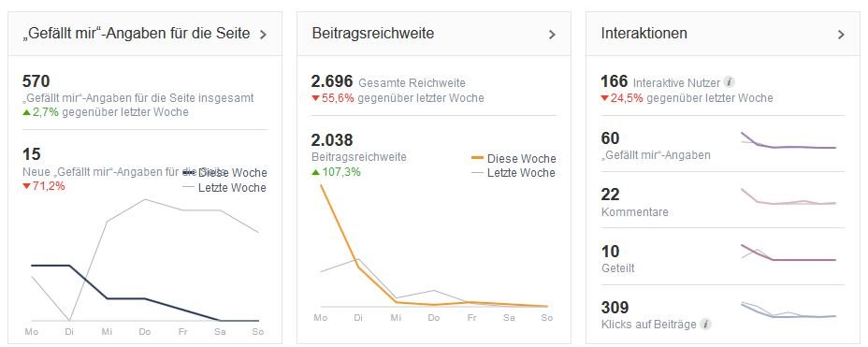Click the Kommentare sparkline chart
The image size is (868, 347).
point(788,197)
